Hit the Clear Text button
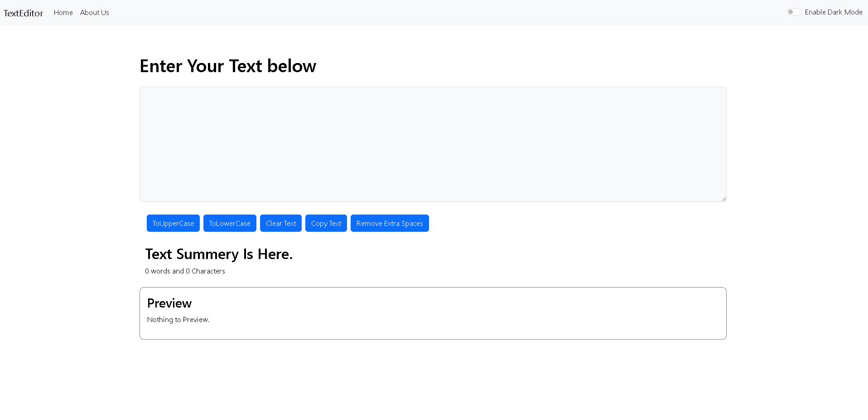This screenshot has width=868, height=420. pos(280,223)
